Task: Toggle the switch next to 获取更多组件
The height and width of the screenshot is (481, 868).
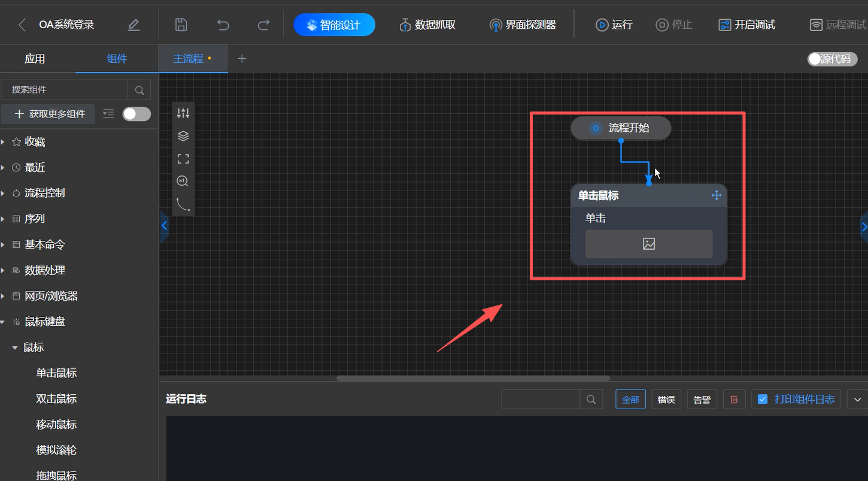Action: pyautogui.click(x=136, y=114)
